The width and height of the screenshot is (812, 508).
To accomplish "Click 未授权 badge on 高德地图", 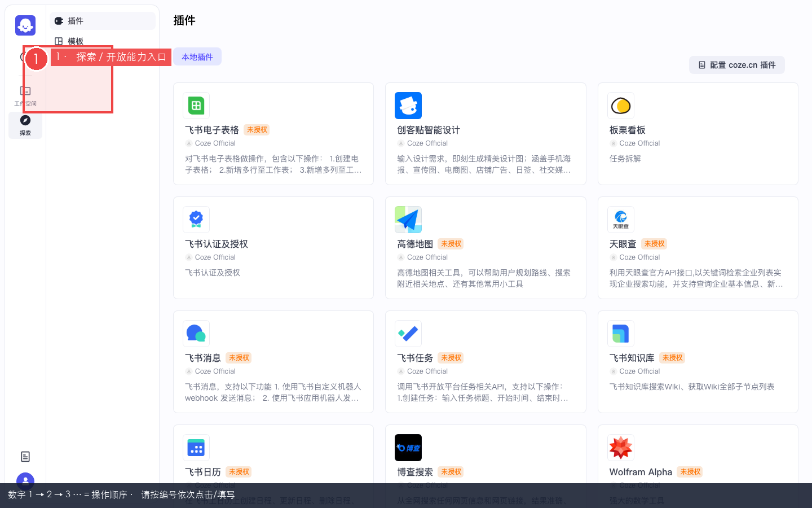I will click(x=451, y=244).
